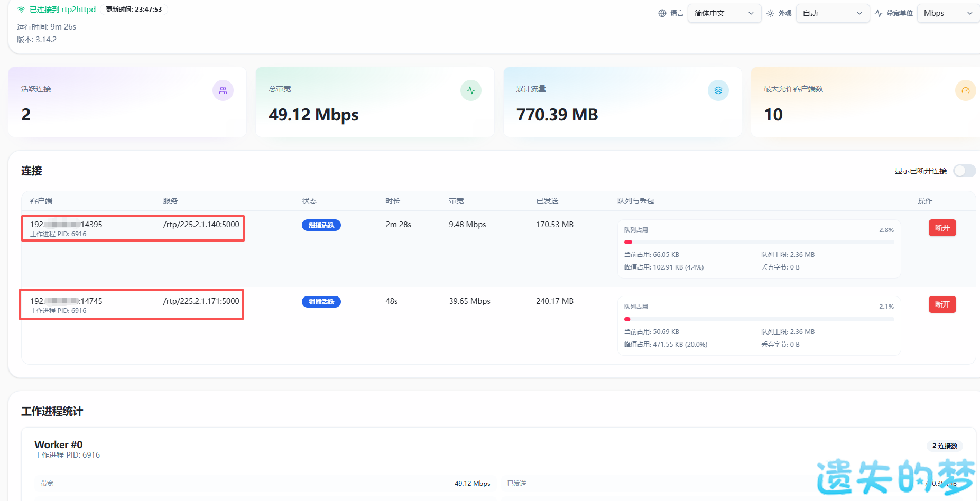Viewport: 980px width, 501px height.
Task: Click the 状态 column header
Action: (309, 201)
